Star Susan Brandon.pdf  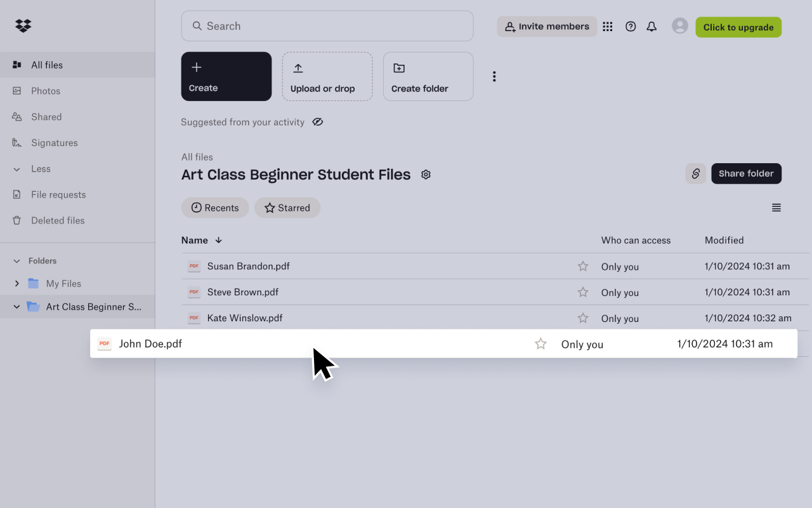click(583, 266)
